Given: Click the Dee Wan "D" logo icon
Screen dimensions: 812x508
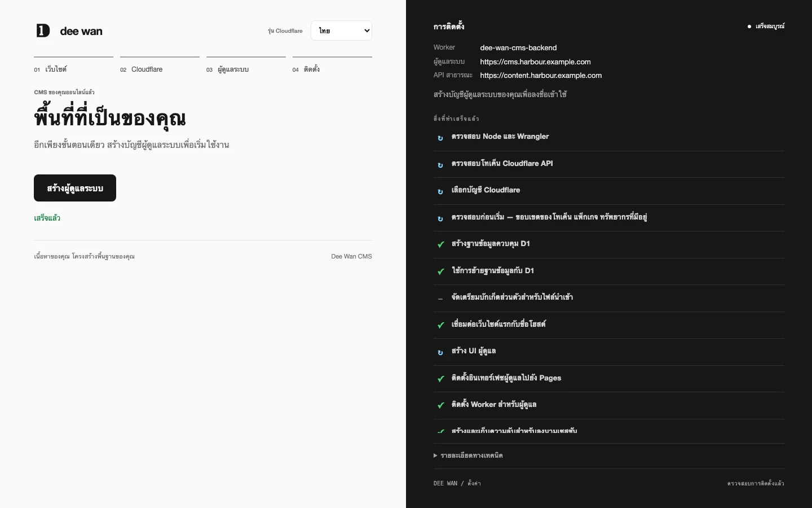Looking at the screenshot, I should tap(43, 30).
